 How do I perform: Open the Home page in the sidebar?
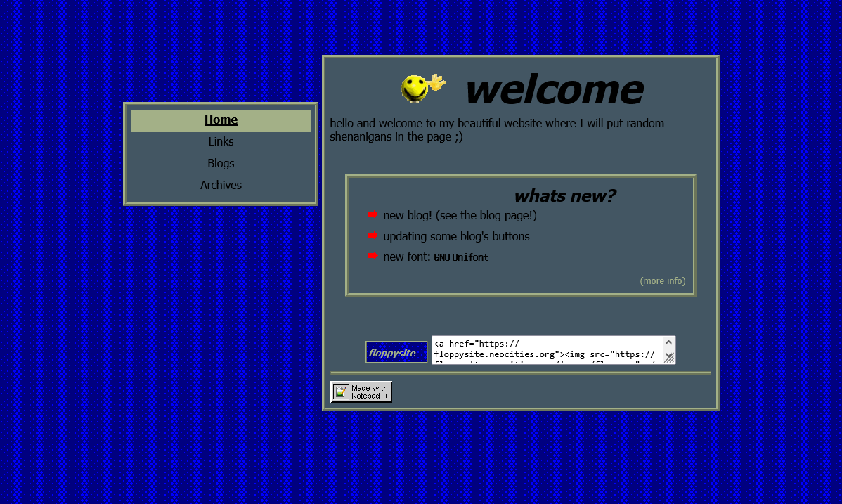point(221,120)
